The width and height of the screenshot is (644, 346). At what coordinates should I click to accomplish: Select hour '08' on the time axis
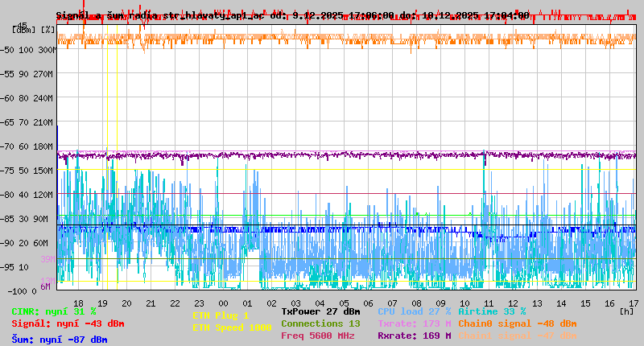coord(416,303)
